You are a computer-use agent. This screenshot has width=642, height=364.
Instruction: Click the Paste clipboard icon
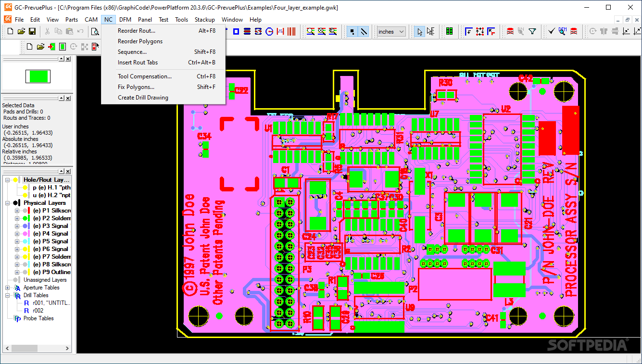coord(69,32)
